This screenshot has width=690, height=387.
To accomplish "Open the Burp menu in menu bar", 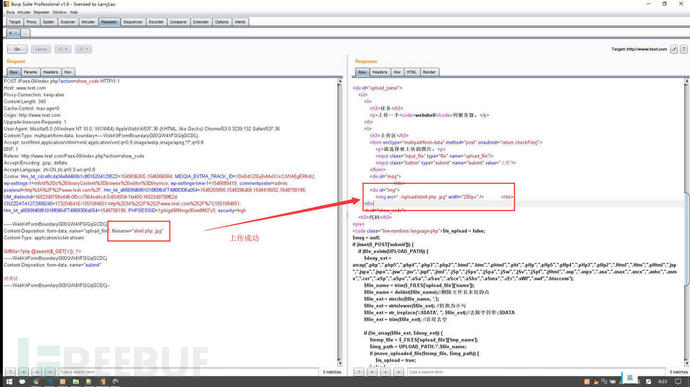I will 10,12.
